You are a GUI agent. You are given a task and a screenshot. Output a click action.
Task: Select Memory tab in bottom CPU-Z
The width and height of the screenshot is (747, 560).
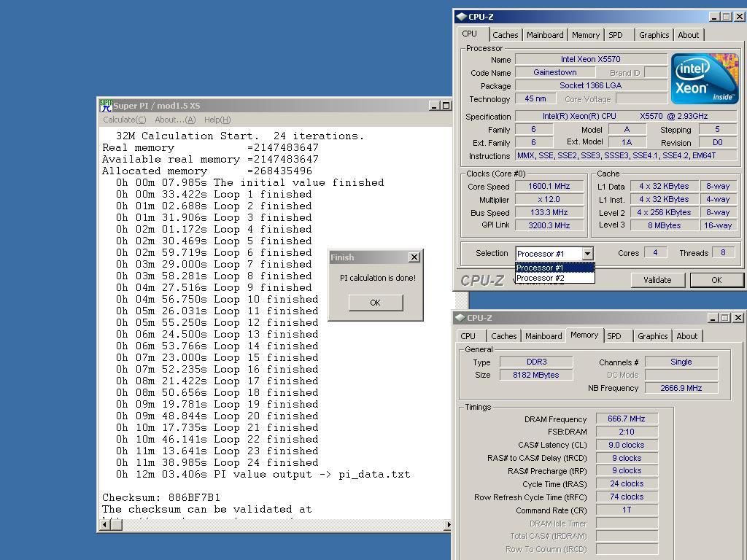click(x=584, y=335)
